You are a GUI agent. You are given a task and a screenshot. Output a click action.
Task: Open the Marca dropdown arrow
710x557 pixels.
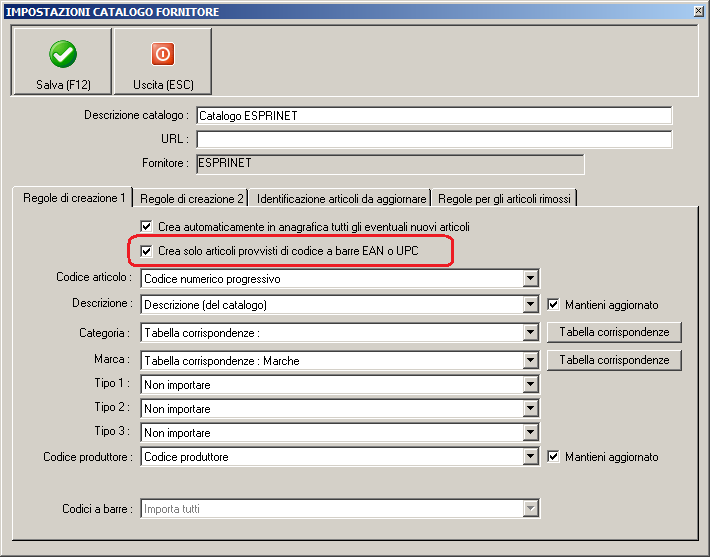click(x=530, y=360)
